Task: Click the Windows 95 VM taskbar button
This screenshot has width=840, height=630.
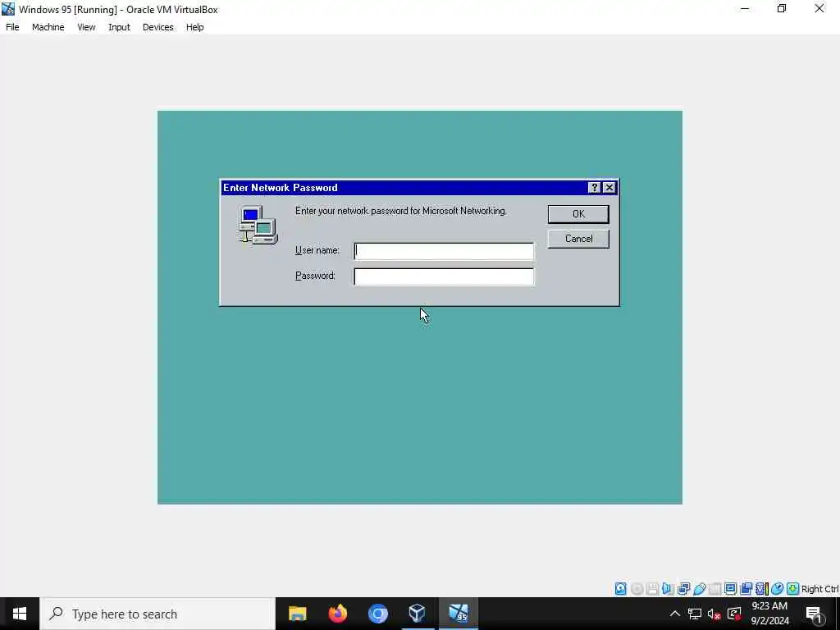Action: click(459, 614)
